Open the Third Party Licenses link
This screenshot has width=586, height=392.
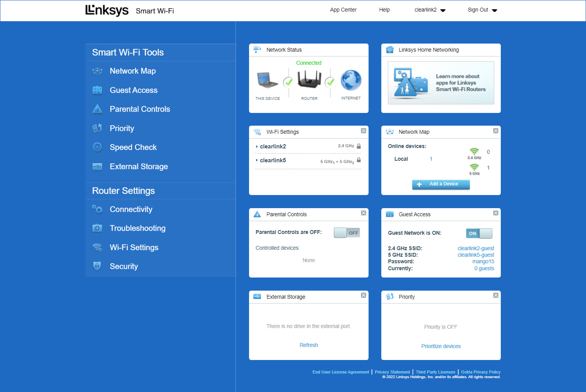pos(436,372)
